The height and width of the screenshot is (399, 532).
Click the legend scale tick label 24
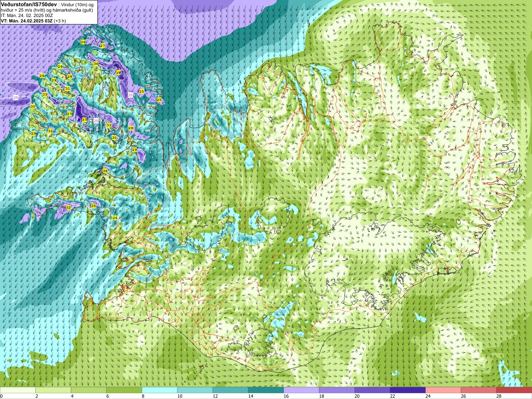pos(429,396)
